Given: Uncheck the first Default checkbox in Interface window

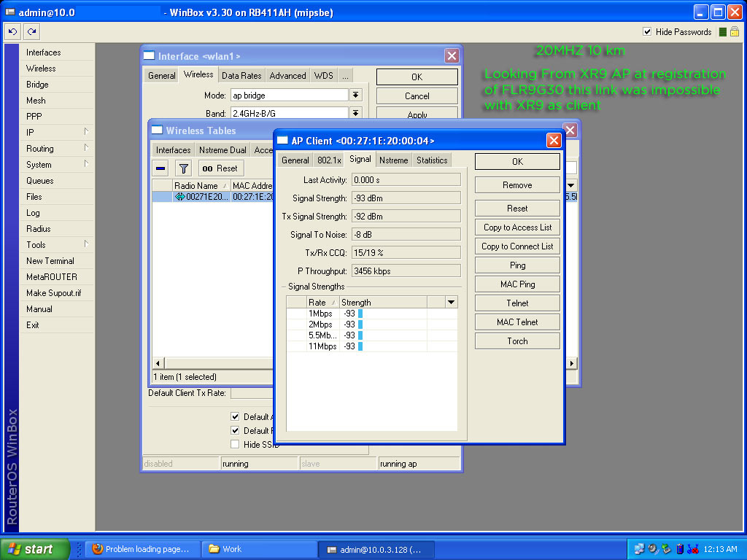Looking at the screenshot, I should (x=235, y=416).
